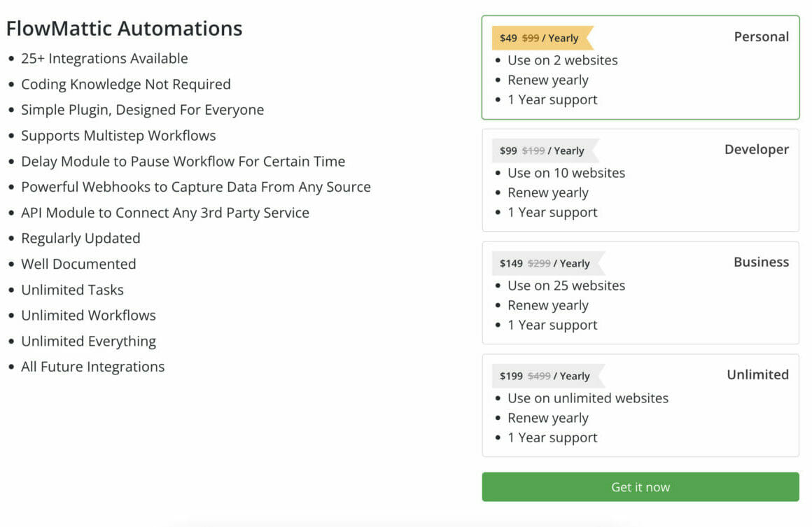The height and width of the screenshot is (527, 812).
Task: Click the Developer plan name label
Action: 757,149
